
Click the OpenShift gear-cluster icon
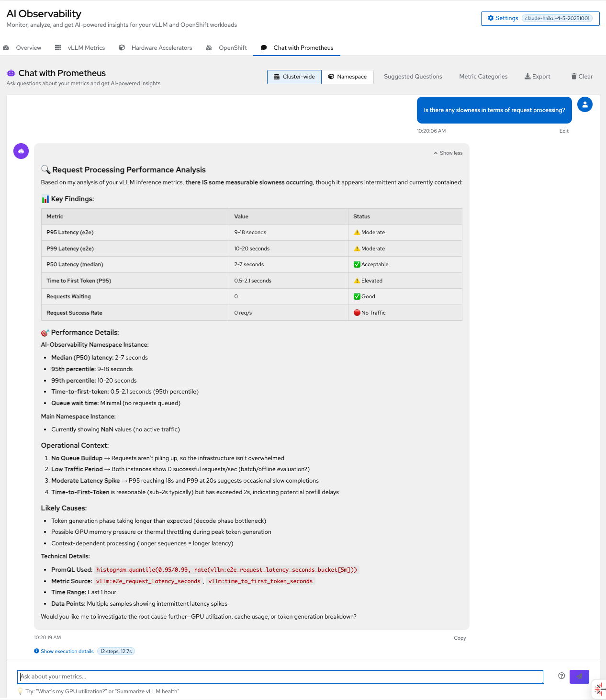209,47
